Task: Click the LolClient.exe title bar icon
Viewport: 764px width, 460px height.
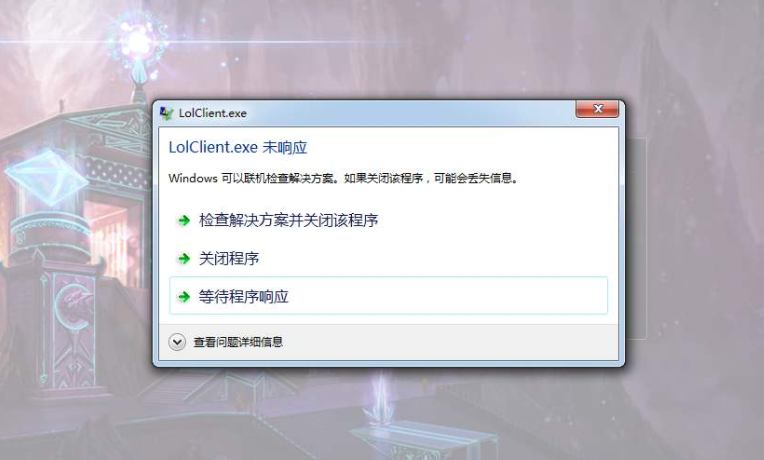Action: coord(167,113)
